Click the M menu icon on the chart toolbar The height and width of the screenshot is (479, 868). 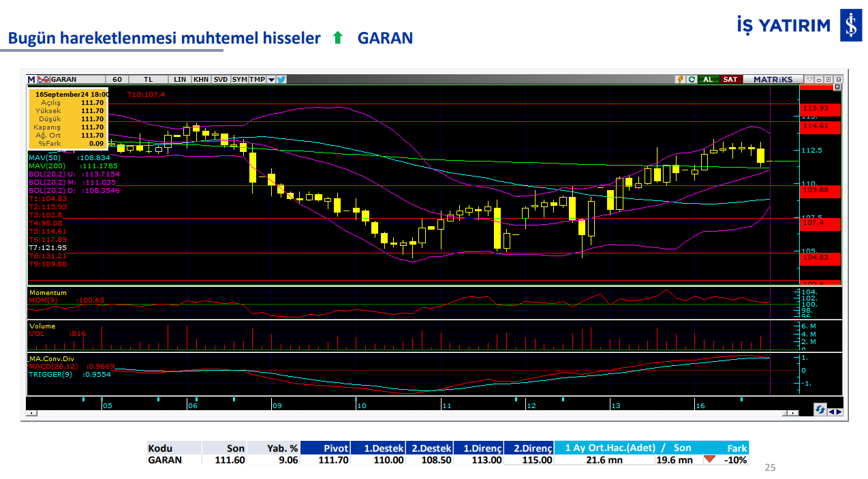[x=31, y=79]
